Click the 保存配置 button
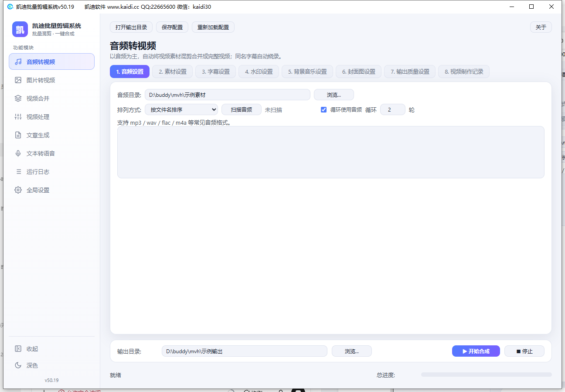The image size is (565, 392). [172, 27]
